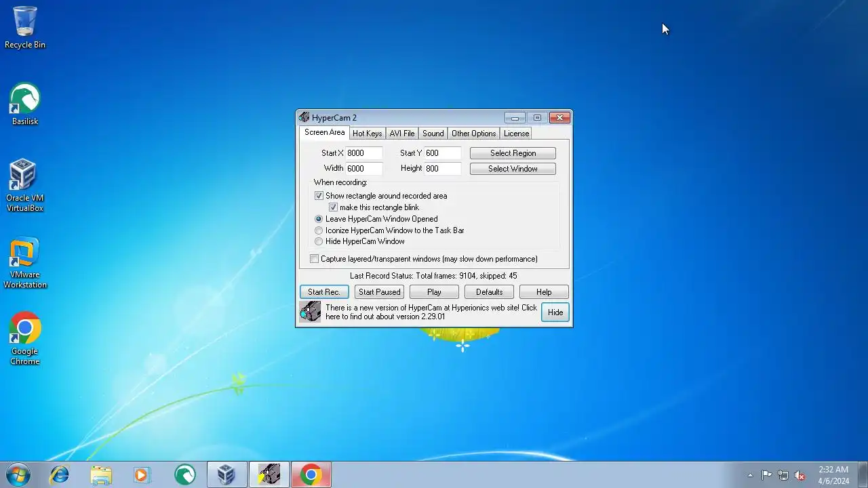868x488 pixels.
Task: Select the Google Chrome desktop shortcut
Action: coord(25,338)
